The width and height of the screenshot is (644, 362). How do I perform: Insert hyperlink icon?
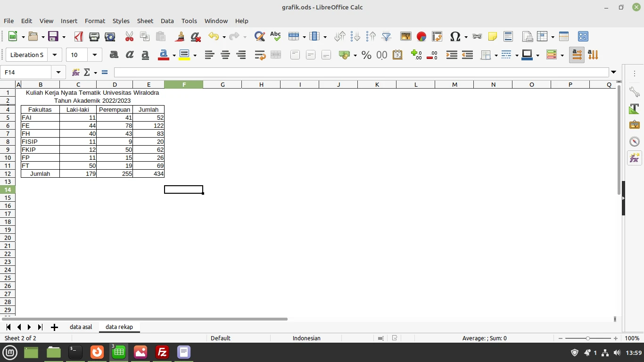tap(477, 36)
